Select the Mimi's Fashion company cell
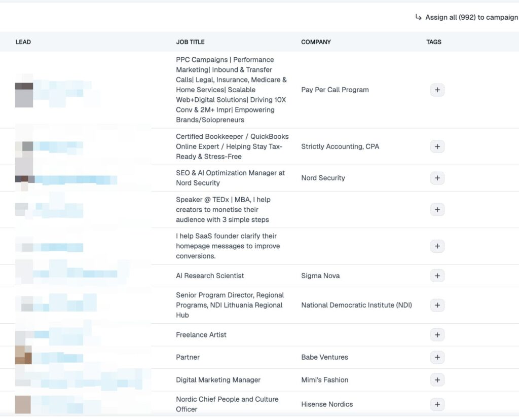The image size is (519, 420). (x=325, y=380)
